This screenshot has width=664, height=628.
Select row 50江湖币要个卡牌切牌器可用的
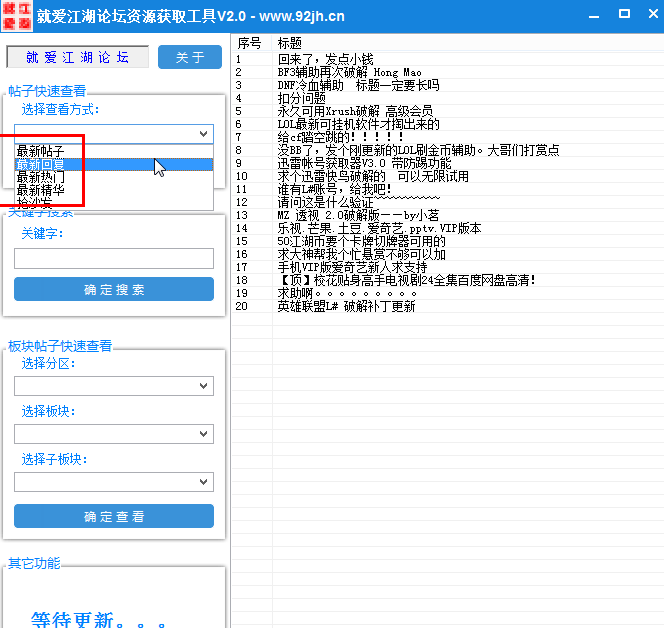(448, 241)
